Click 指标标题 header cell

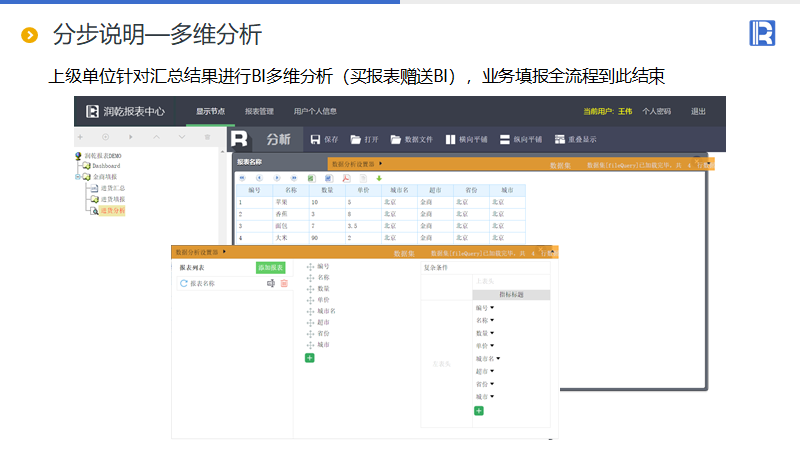tap(511, 295)
